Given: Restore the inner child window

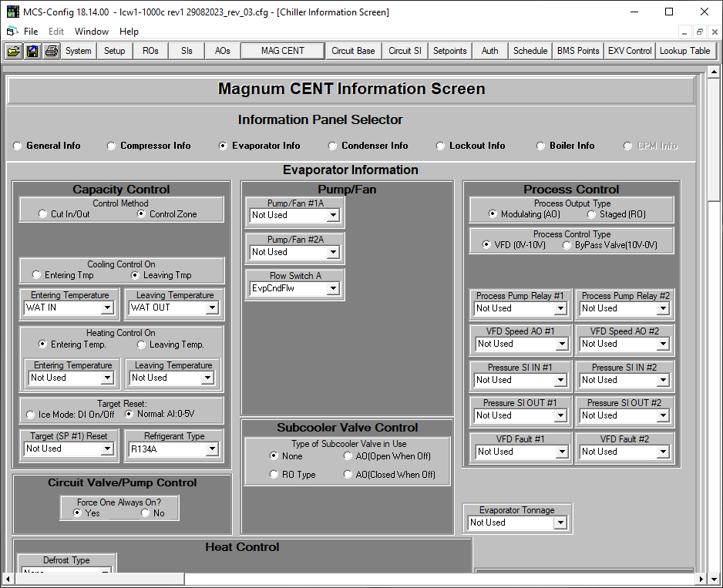Looking at the screenshot, I should click(x=699, y=32).
